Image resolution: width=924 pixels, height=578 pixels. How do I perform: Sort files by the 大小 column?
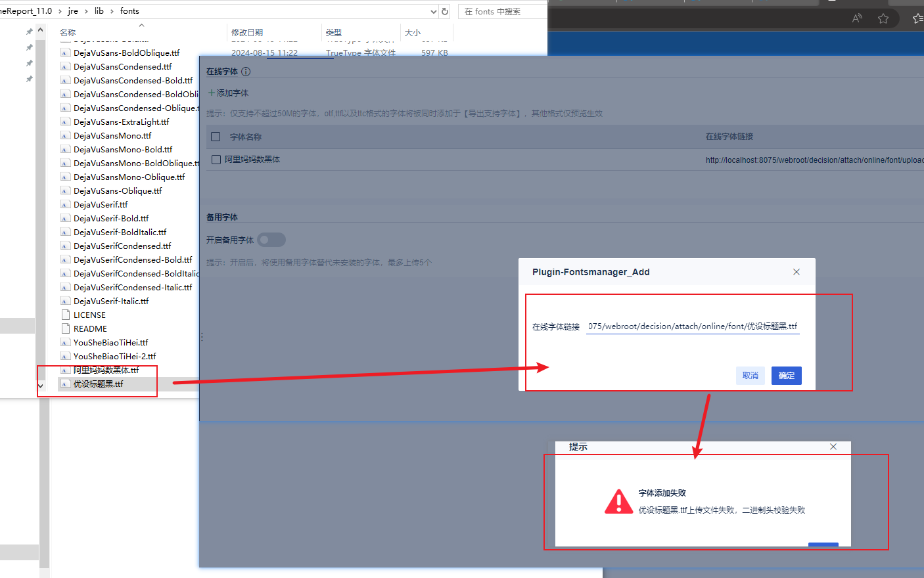point(413,32)
